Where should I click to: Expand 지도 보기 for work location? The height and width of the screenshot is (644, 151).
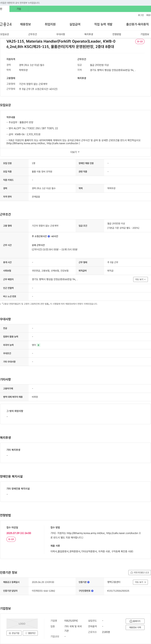click(140, 279)
